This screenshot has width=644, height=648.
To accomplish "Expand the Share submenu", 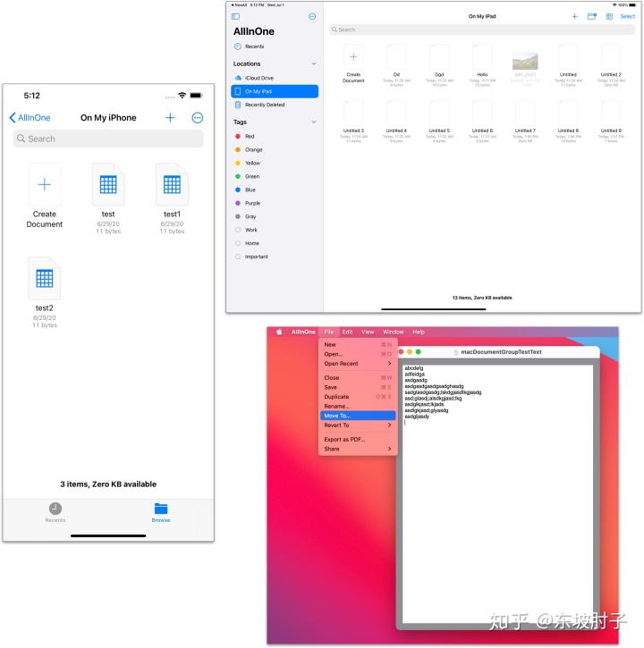I will [x=358, y=449].
